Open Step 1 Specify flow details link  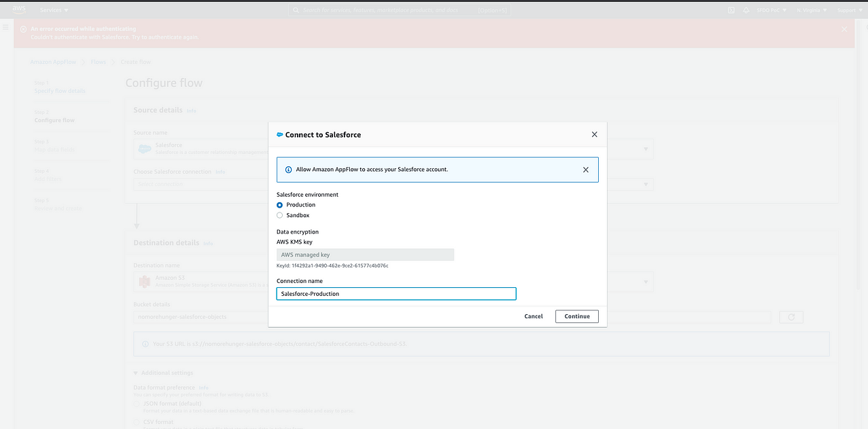[x=60, y=91]
